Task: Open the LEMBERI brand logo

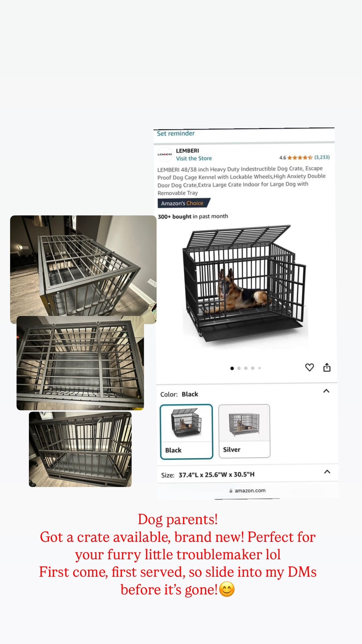Action: pyautogui.click(x=165, y=154)
